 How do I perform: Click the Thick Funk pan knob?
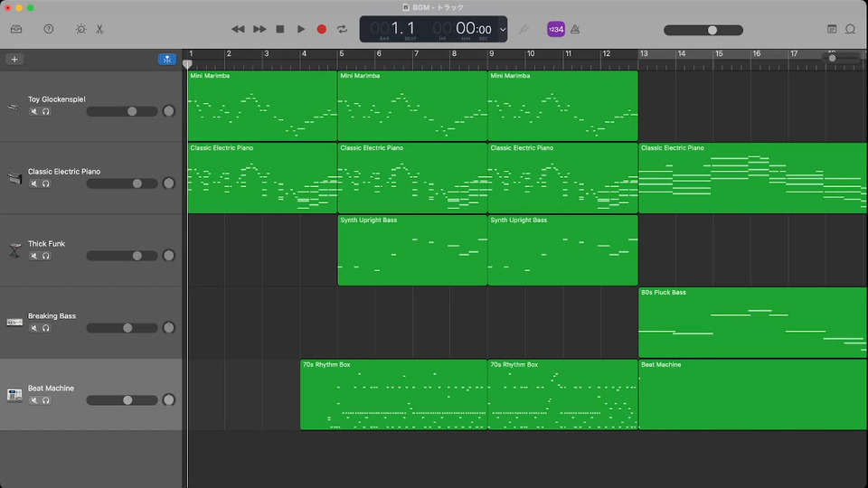169,256
